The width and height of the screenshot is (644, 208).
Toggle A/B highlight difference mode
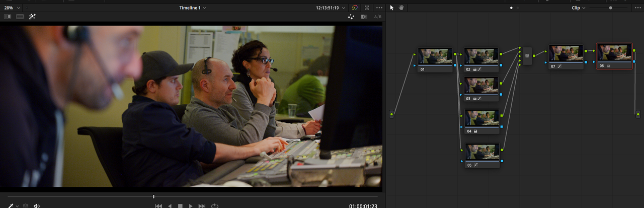point(377,17)
